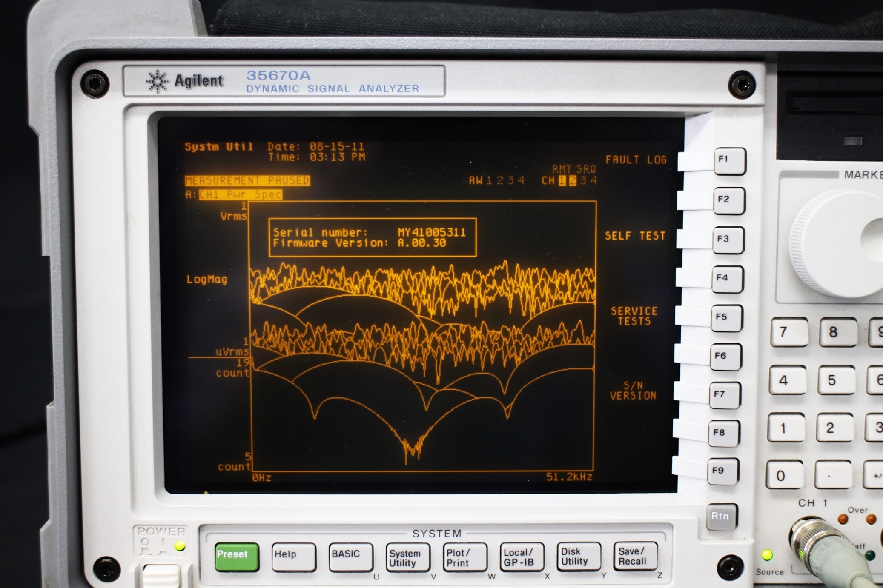The image size is (883, 588).
Task: Push the F7 softkey for S/N VERSION
Action: pos(725,396)
